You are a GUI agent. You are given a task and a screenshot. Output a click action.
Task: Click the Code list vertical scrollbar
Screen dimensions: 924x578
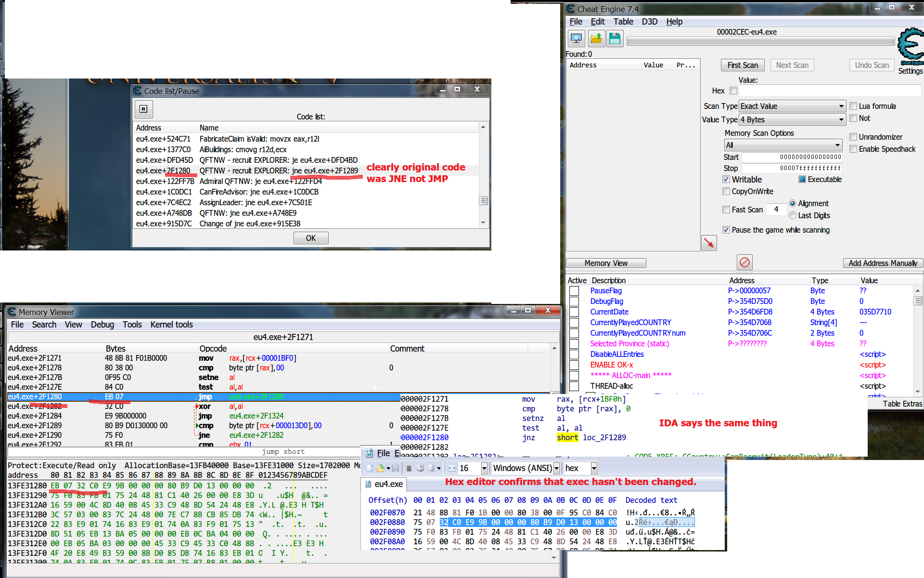tap(483, 175)
